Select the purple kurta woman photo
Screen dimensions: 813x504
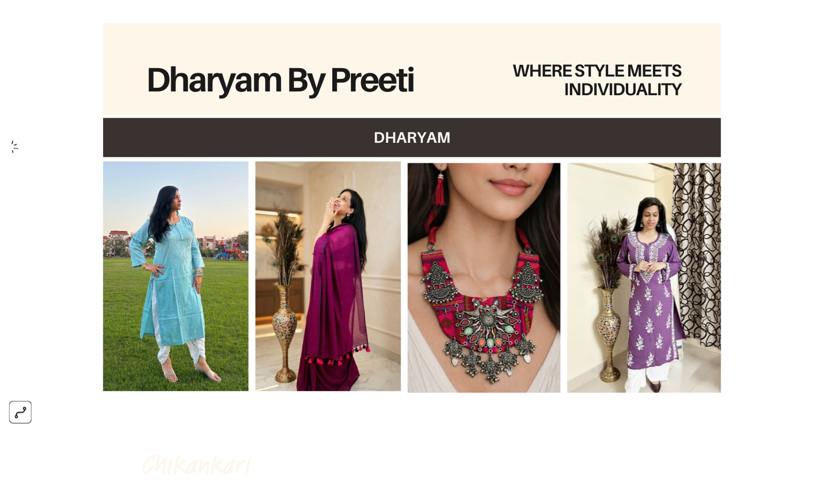coord(644,278)
